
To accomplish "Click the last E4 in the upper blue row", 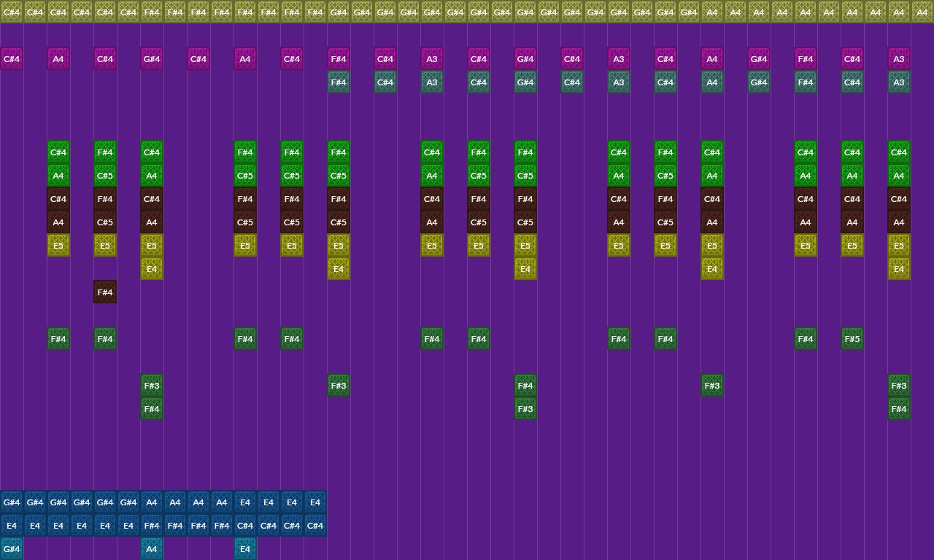I will point(315,502).
